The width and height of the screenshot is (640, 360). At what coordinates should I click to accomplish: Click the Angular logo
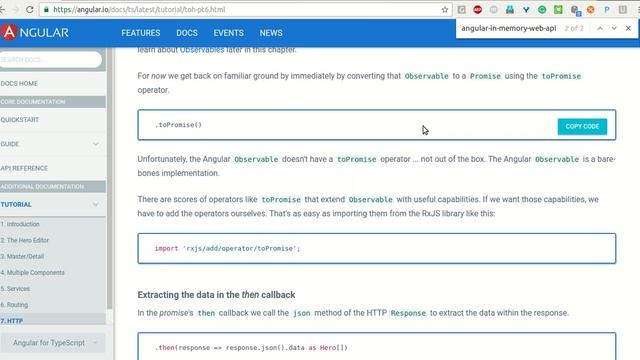pos(35,32)
